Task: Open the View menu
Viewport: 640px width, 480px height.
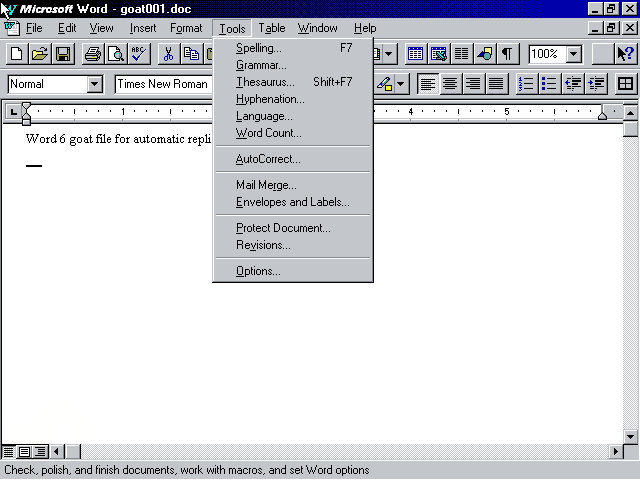Action: coord(101,28)
